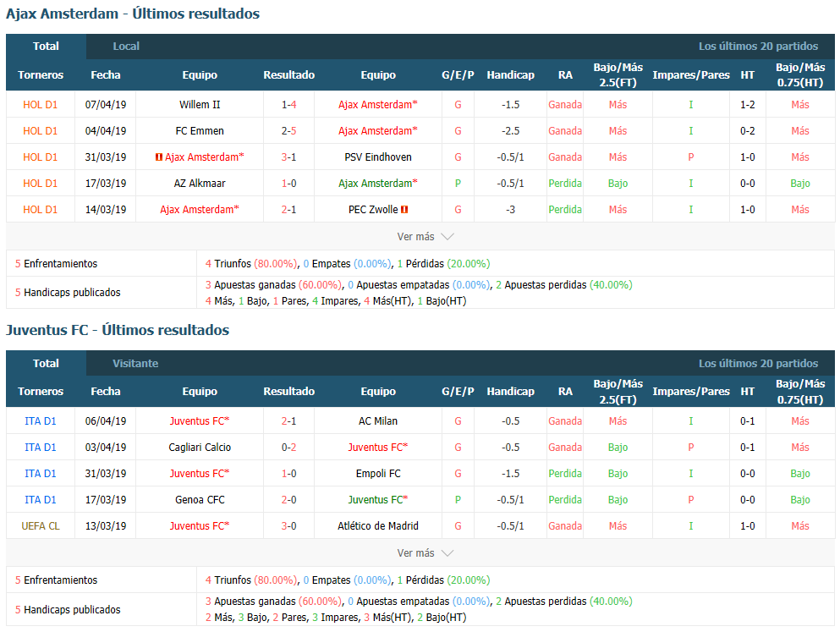The height and width of the screenshot is (632, 840).
Task: Click the red card icon next to PEC Zwolle
Action: point(404,210)
